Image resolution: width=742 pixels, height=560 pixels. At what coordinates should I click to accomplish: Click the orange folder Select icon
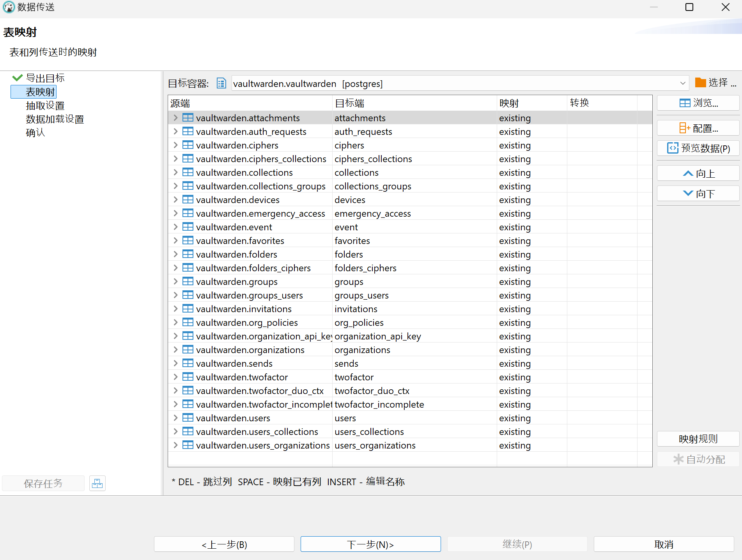pyautogui.click(x=700, y=83)
